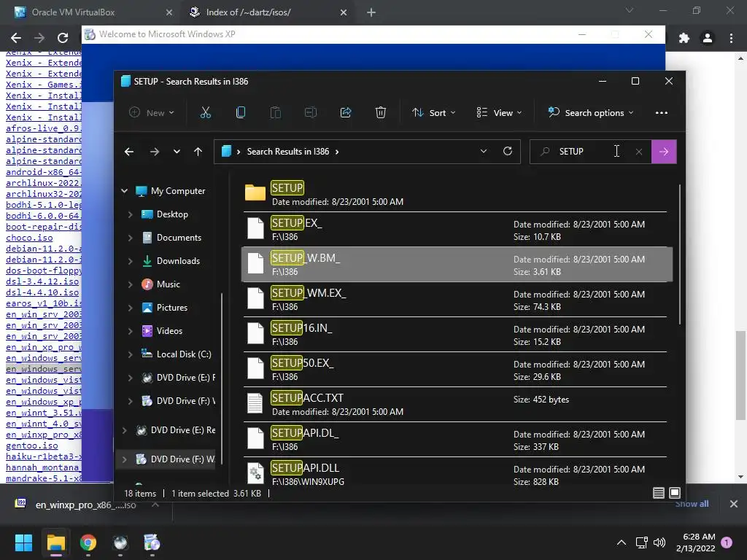Expand Downloads tree node
This screenshot has height=560, width=747.
coord(130,261)
